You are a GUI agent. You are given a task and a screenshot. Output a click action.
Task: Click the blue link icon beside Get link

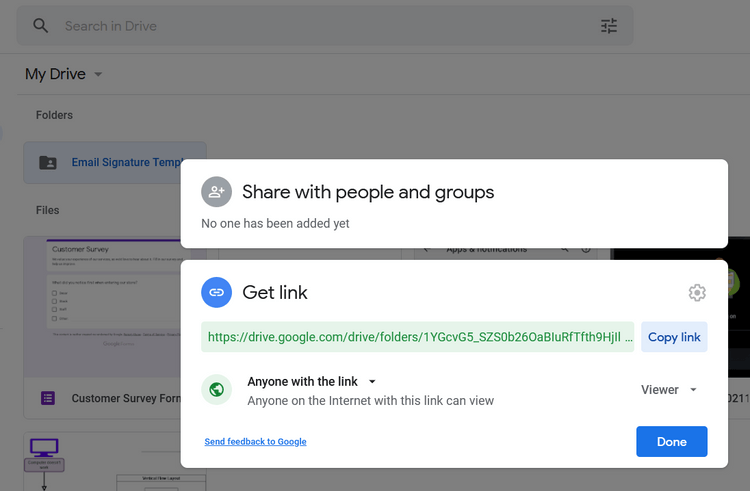(x=216, y=292)
